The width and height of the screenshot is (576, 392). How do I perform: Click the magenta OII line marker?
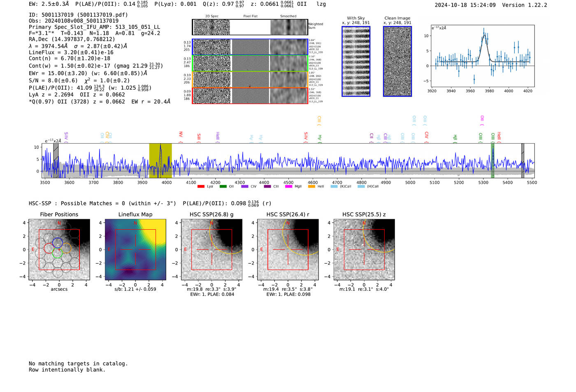(x=482, y=121)
